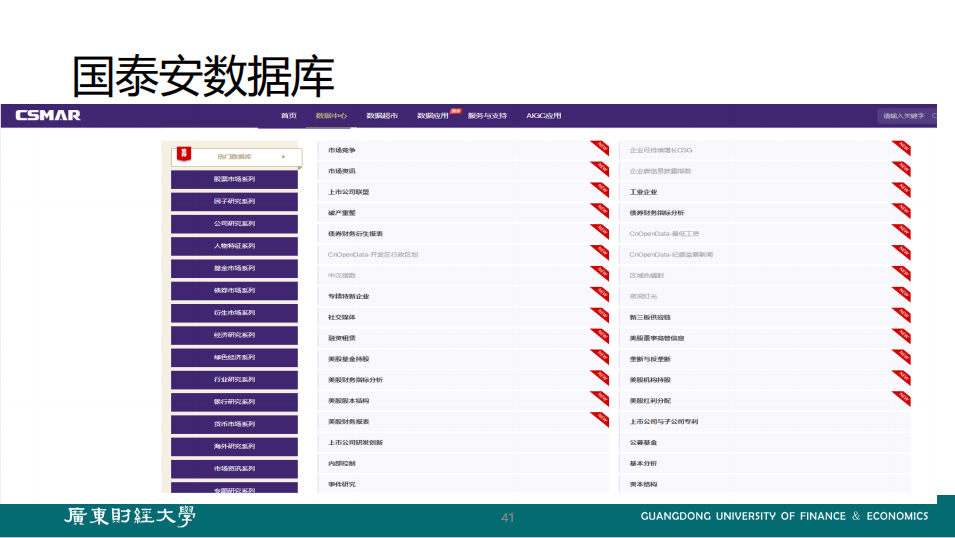
Task: Click the red bookmark icon beside 热门数据库
Action: click(x=184, y=155)
